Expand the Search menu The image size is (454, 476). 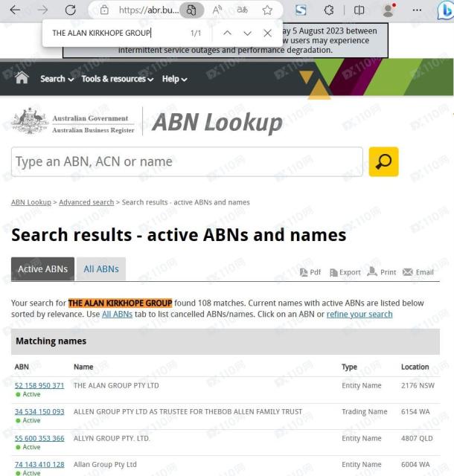(57, 79)
